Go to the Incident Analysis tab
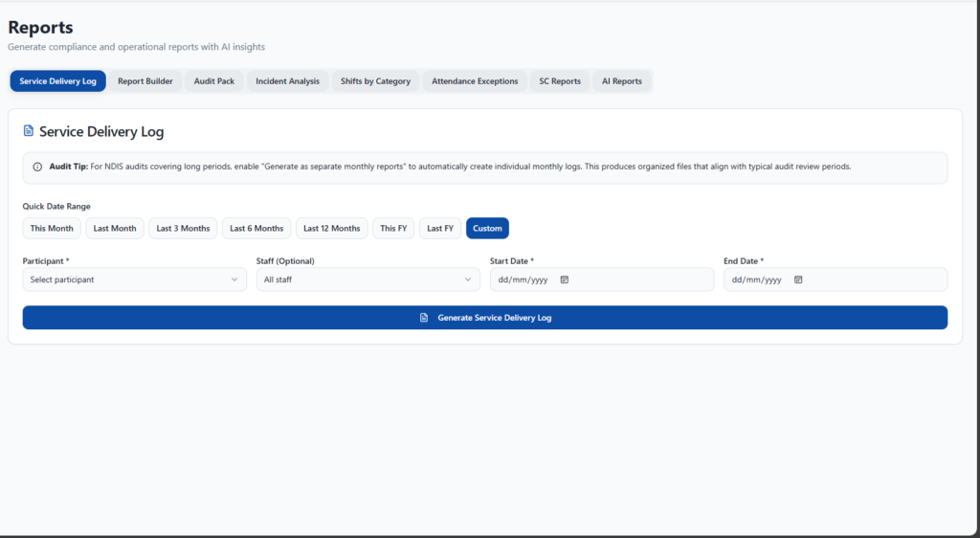 tap(287, 81)
